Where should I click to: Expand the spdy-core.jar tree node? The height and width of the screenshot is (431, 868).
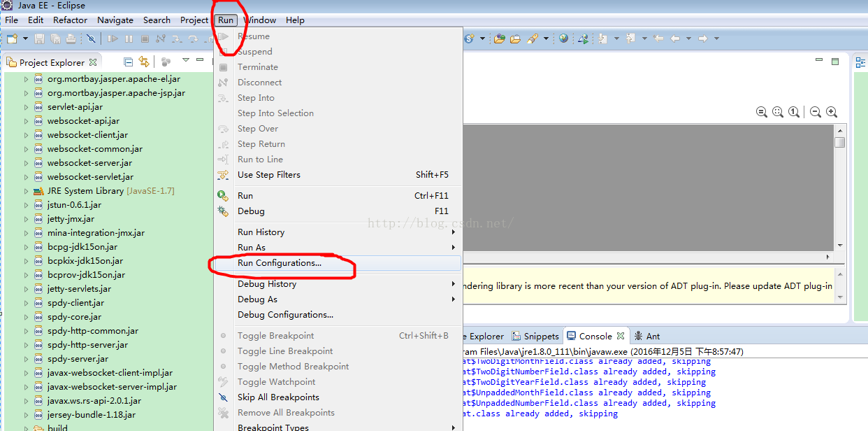pos(27,317)
